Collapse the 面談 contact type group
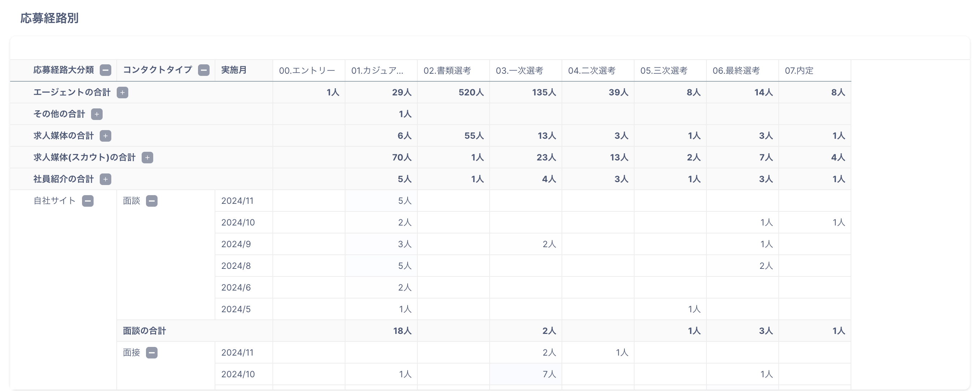This screenshot has width=980, height=391. pos(152,201)
